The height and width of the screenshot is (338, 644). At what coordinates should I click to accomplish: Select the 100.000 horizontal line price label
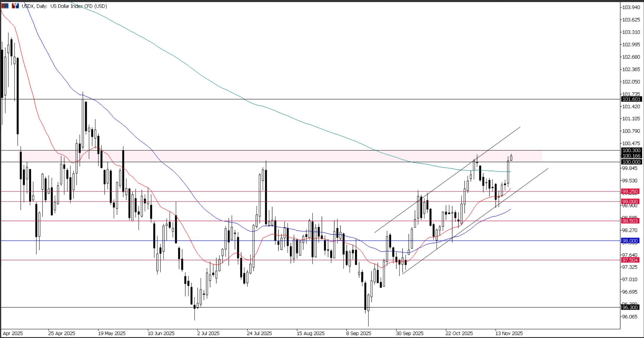point(632,162)
